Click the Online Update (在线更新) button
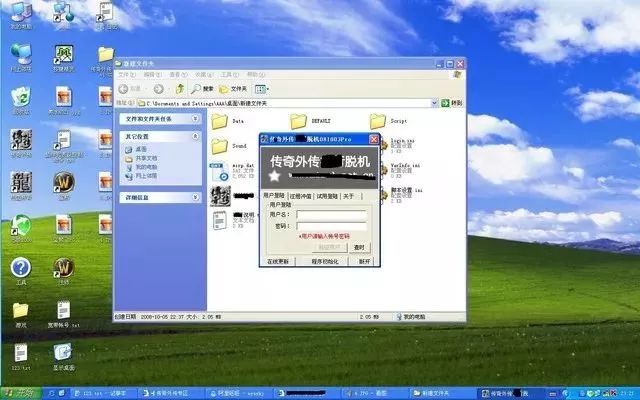This screenshot has height=400, width=640. point(278,261)
